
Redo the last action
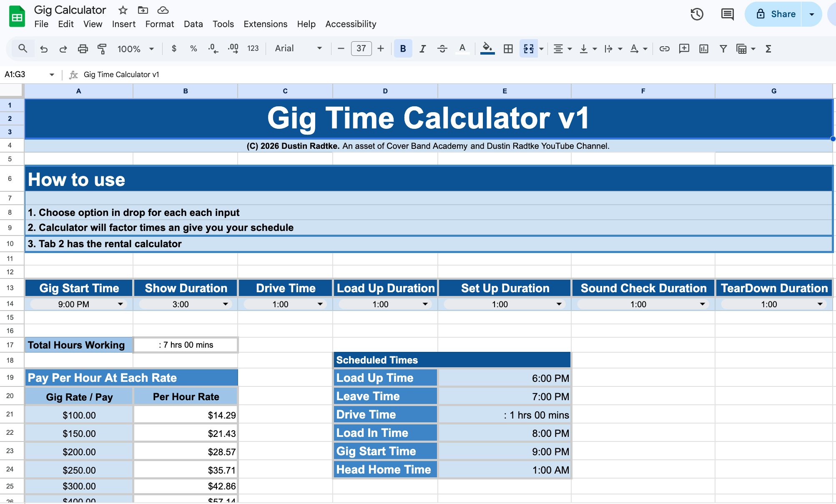tap(63, 49)
